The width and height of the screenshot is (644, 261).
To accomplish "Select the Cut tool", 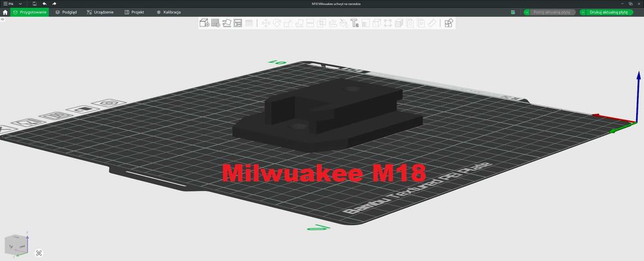I will click(x=310, y=23).
